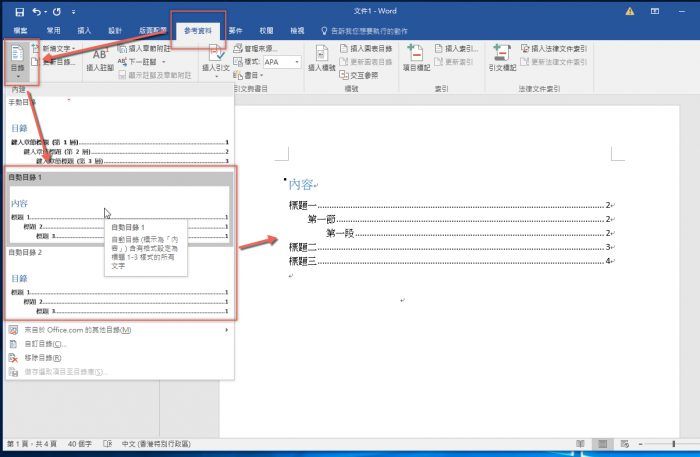Click 告訴我您想要執行的動作 search box
Viewport: 700px width, 457px height.
coord(375,31)
